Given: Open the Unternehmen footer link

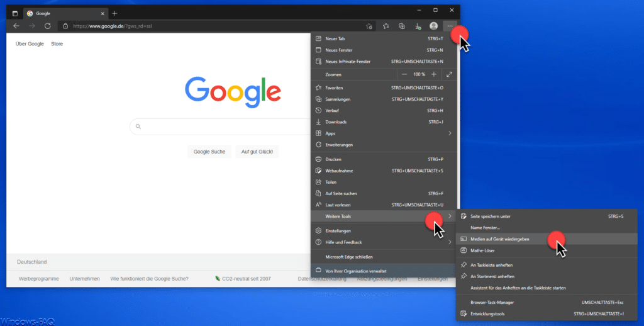Looking at the screenshot, I should (85, 279).
